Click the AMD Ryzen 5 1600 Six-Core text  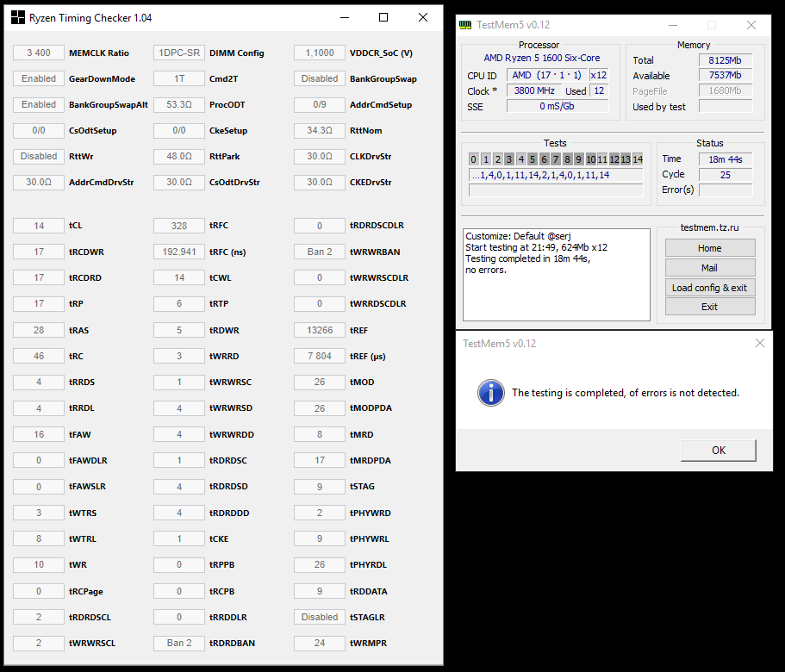[x=542, y=58]
